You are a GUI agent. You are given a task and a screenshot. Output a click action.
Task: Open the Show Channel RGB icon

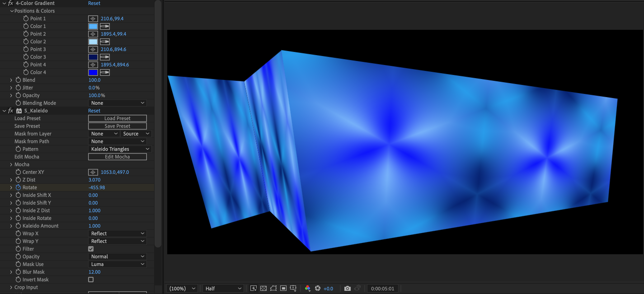308,289
